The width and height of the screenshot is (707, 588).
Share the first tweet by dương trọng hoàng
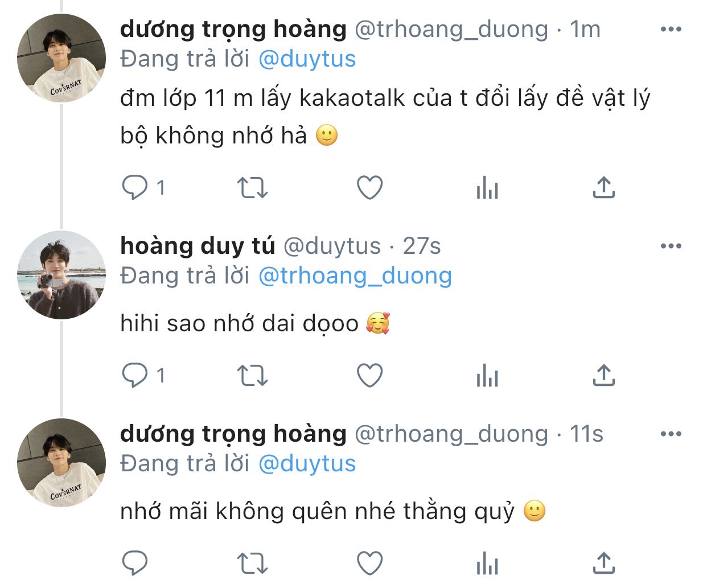[x=603, y=187]
